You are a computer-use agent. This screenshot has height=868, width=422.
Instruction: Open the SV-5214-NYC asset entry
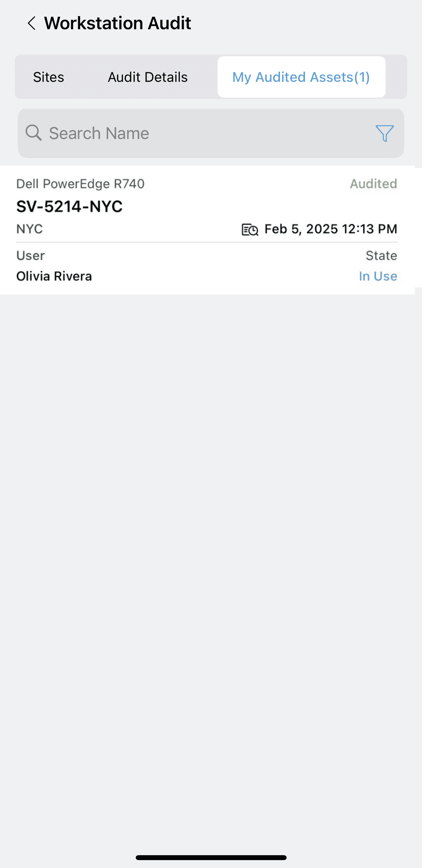[x=69, y=206]
